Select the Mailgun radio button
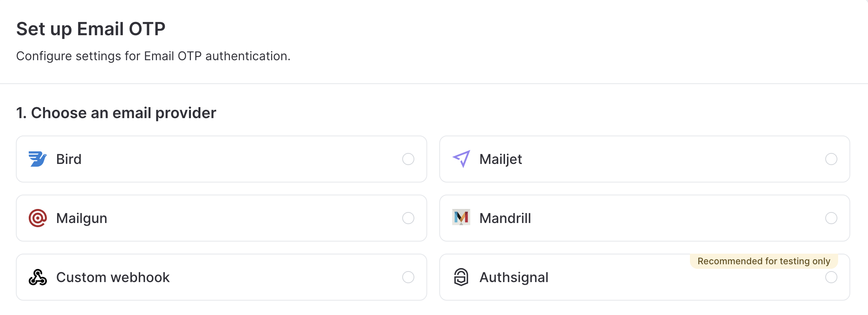Image resolution: width=868 pixels, height=315 pixels. pyautogui.click(x=408, y=218)
